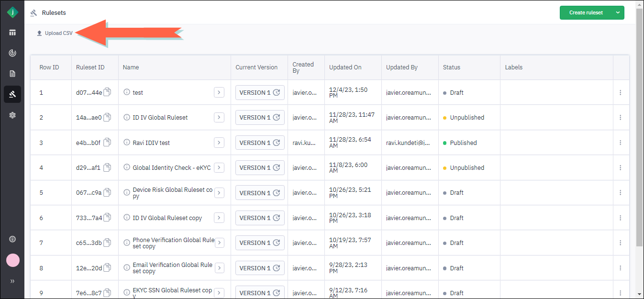644x299 pixels.
Task: Expand Ravi IDIV test row chevron
Action: pos(219,143)
